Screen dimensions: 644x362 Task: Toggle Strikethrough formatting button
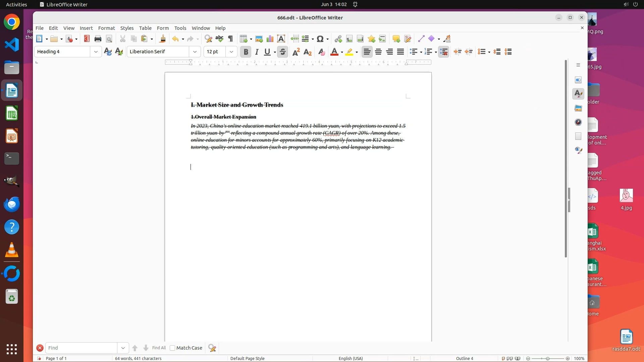tap(283, 52)
